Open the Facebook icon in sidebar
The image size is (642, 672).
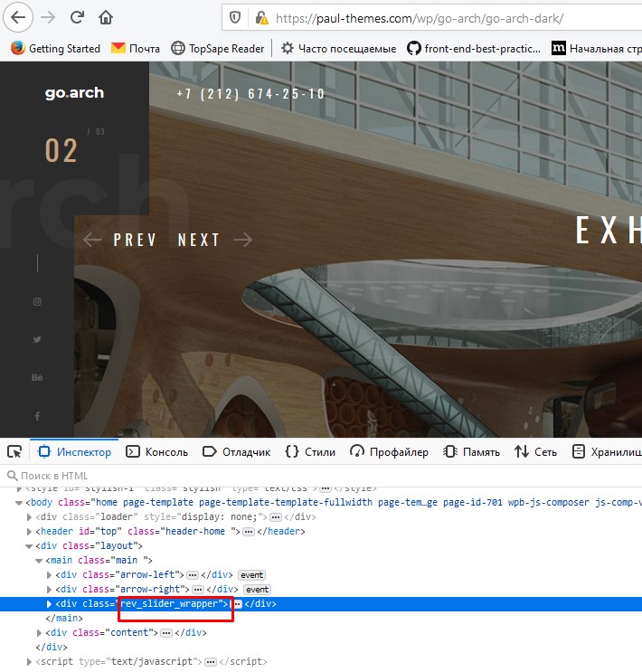(x=37, y=416)
